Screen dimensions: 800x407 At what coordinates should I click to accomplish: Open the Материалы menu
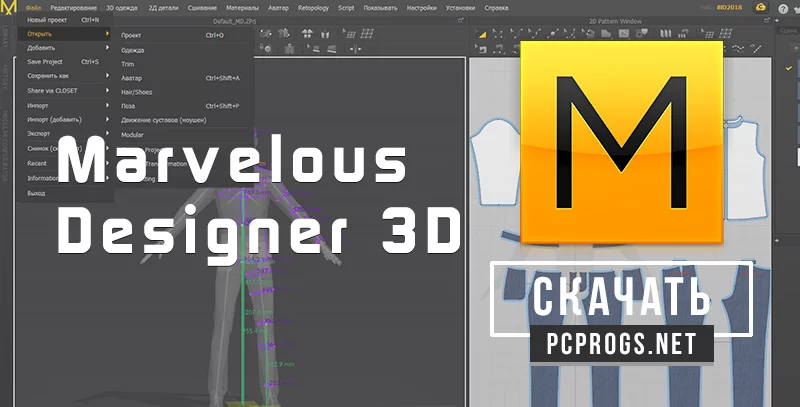click(242, 8)
